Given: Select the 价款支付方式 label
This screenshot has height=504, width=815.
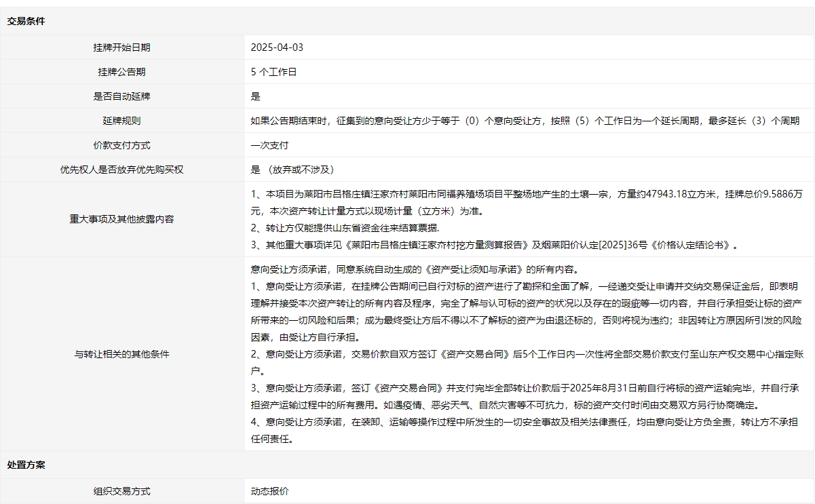Looking at the screenshot, I should [x=122, y=145].
